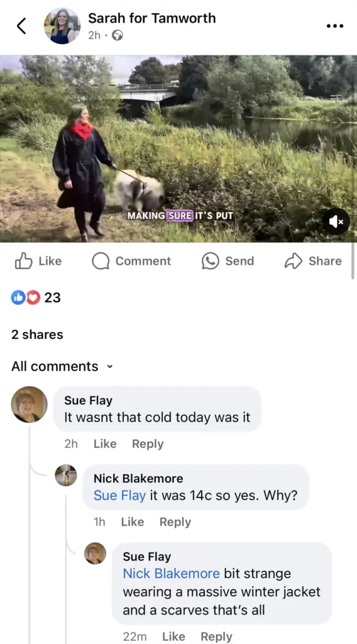
Task: View the 2 shares list
Action: pyautogui.click(x=37, y=335)
